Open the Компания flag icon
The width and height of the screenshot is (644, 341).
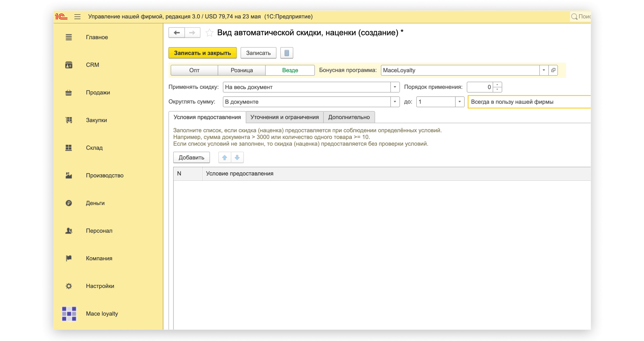coord(69,258)
